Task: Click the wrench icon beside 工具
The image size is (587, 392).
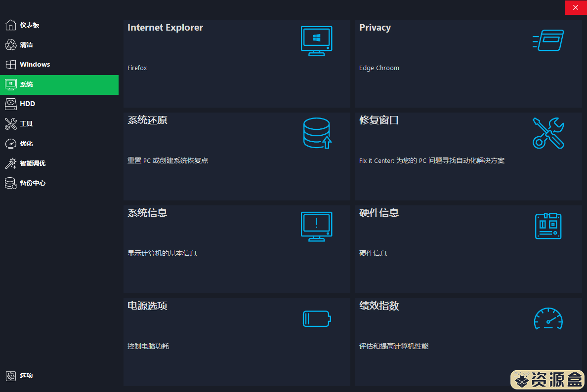Action: pos(10,124)
